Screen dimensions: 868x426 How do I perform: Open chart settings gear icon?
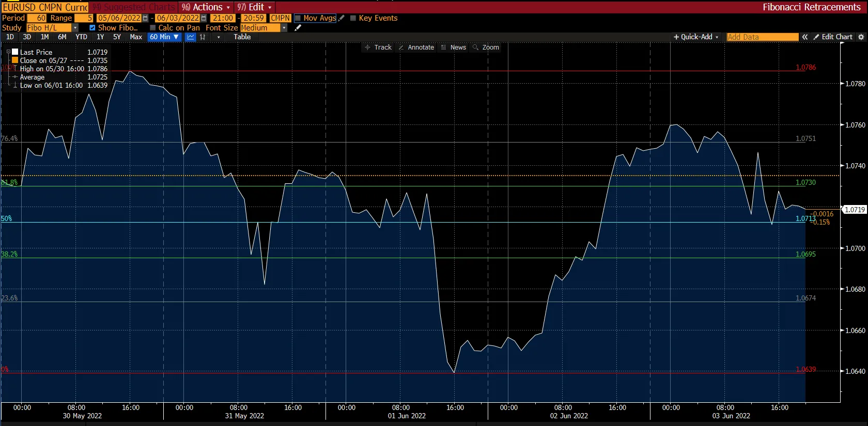(861, 37)
